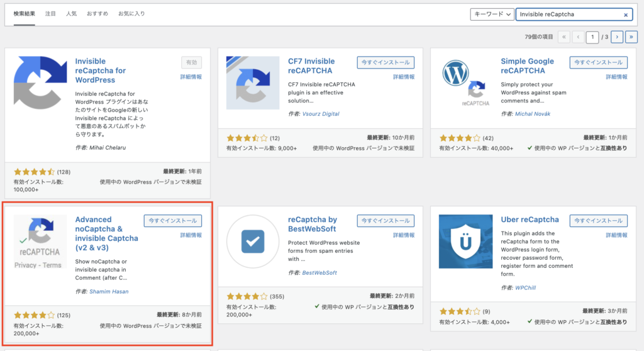Go to the next results page

[x=617, y=37]
